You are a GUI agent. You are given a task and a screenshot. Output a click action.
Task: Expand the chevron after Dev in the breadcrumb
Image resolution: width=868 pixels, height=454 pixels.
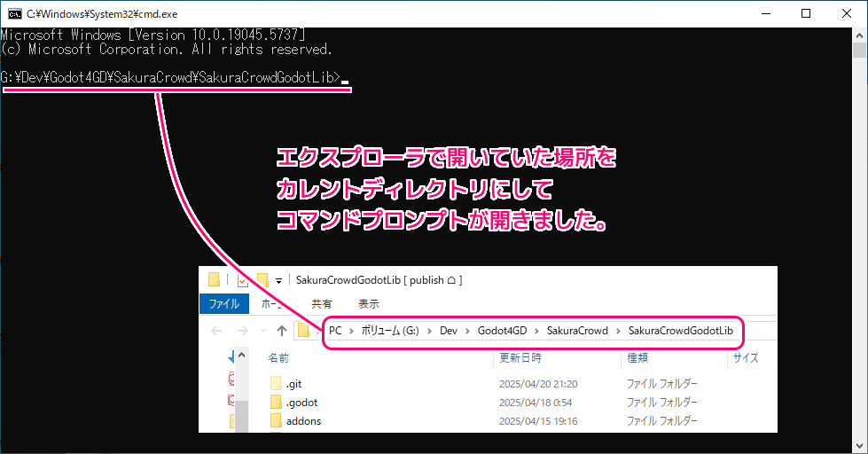point(468,331)
